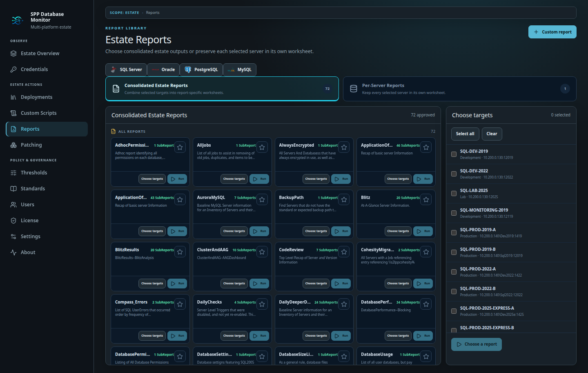This screenshot has width=588, height=373.
Task: Check the SQL-PROD-2019-B target
Action: (454, 252)
